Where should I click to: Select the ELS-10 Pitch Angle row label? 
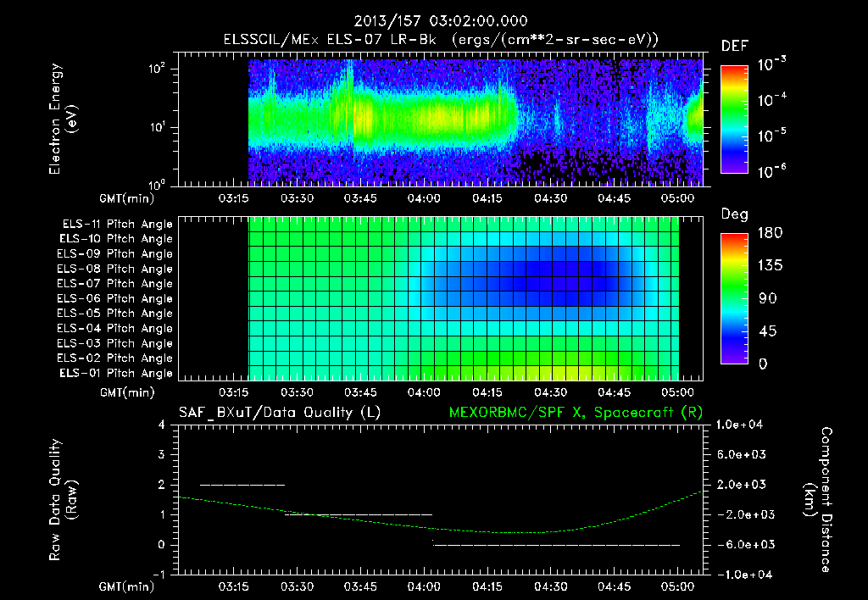(116, 239)
